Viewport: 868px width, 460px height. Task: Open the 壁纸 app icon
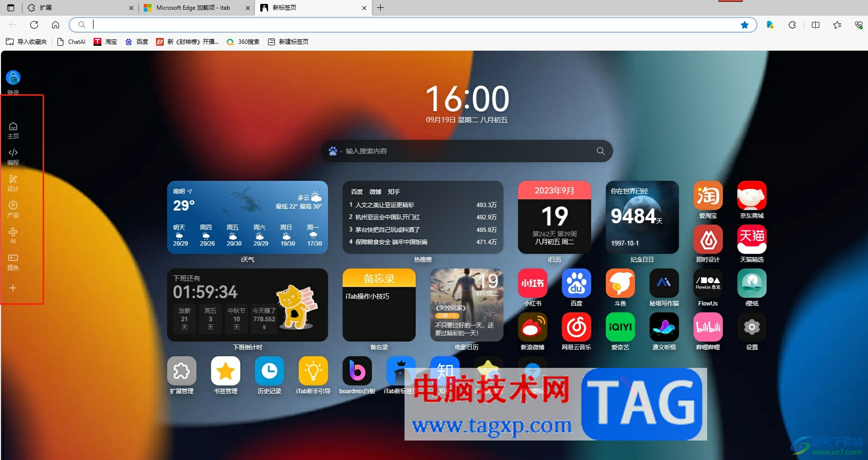[x=752, y=283]
